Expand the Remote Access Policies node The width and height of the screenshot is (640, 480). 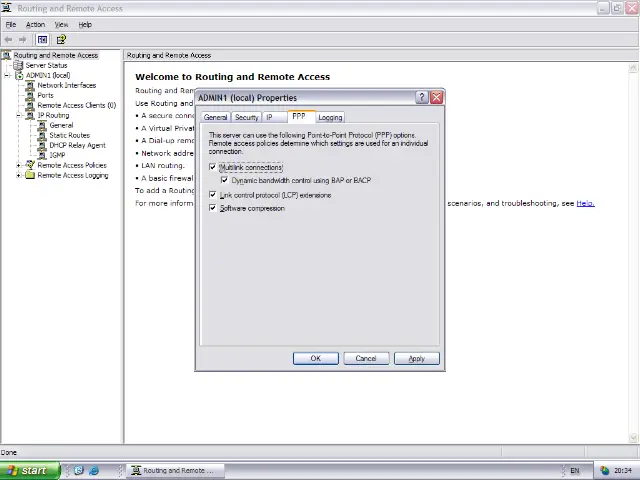click(19, 165)
